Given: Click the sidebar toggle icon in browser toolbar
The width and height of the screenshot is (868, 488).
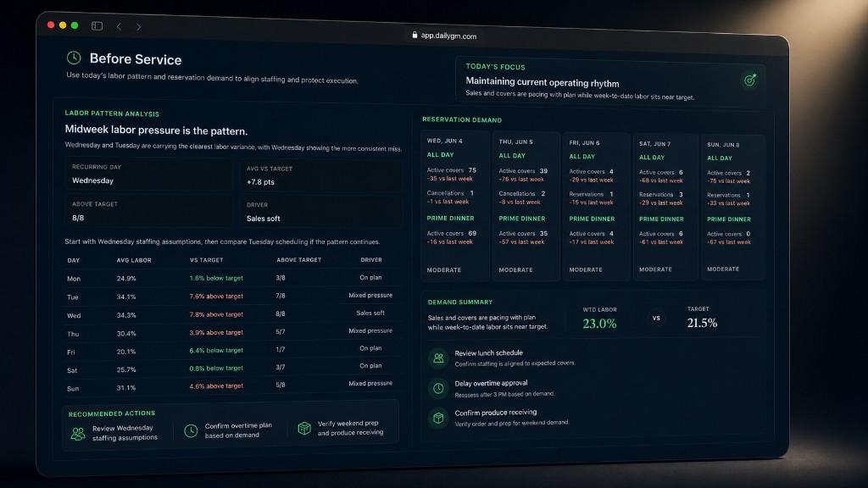Looking at the screenshot, I should pos(97,25).
